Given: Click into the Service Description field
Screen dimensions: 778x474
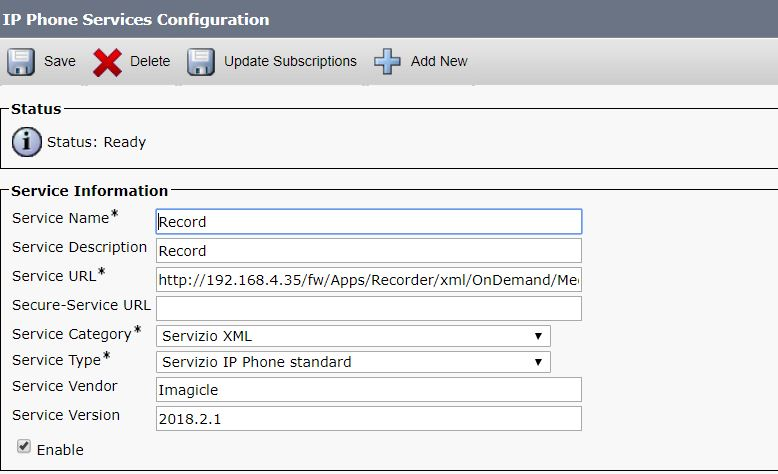Looking at the screenshot, I should coord(368,250).
